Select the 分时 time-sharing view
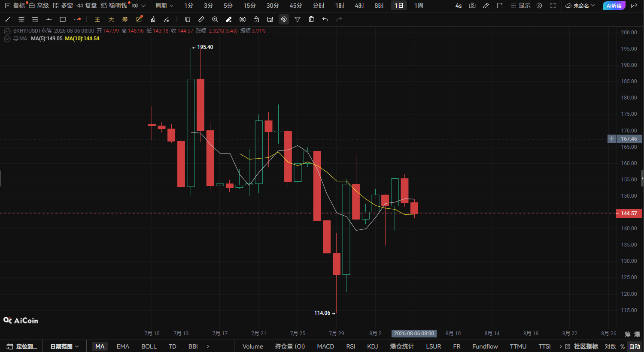This screenshot has width=644, height=352. [319, 6]
